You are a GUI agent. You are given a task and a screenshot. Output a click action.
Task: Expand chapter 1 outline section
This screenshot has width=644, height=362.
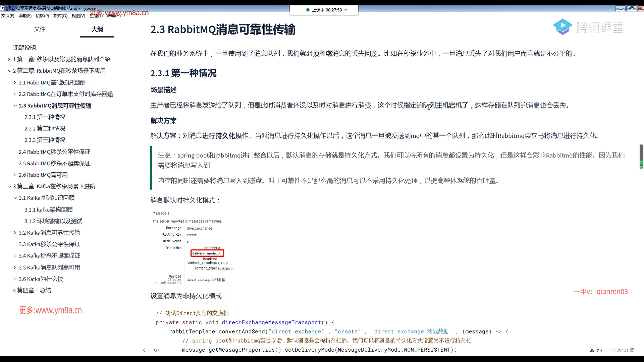click(x=9, y=59)
